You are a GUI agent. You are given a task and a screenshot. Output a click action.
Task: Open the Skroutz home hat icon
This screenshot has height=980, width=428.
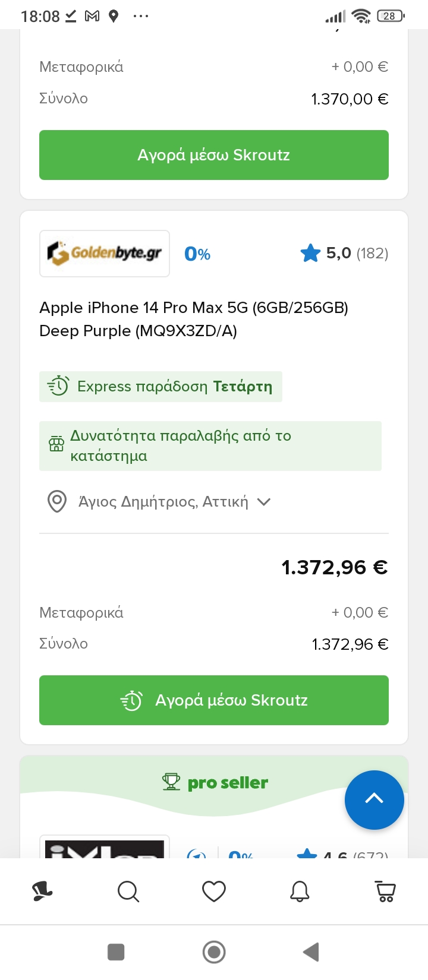click(x=42, y=891)
